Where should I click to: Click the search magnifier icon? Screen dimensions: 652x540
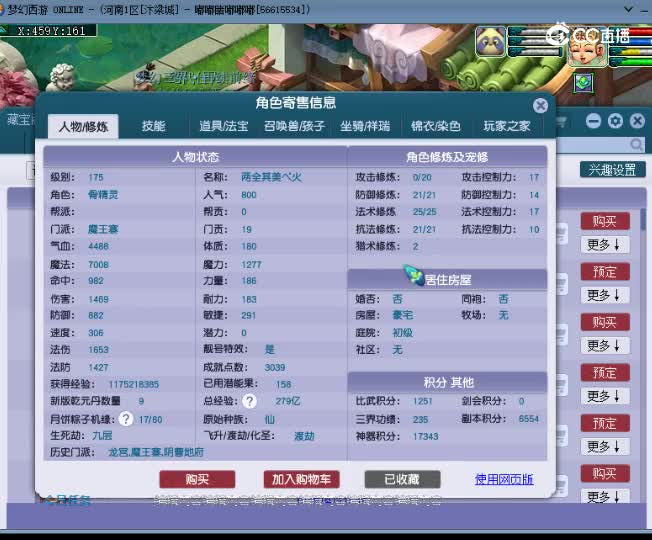(x=636, y=145)
